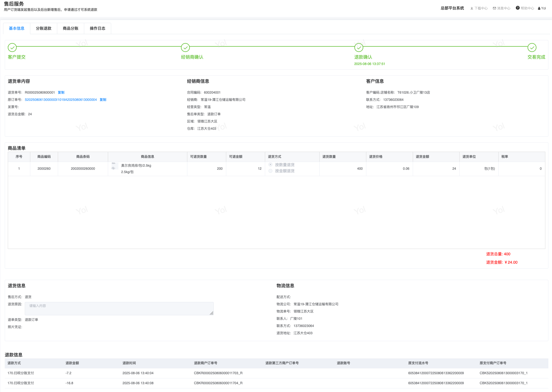Open the original order number link
552x392 pixels.
[x=61, y=100]
